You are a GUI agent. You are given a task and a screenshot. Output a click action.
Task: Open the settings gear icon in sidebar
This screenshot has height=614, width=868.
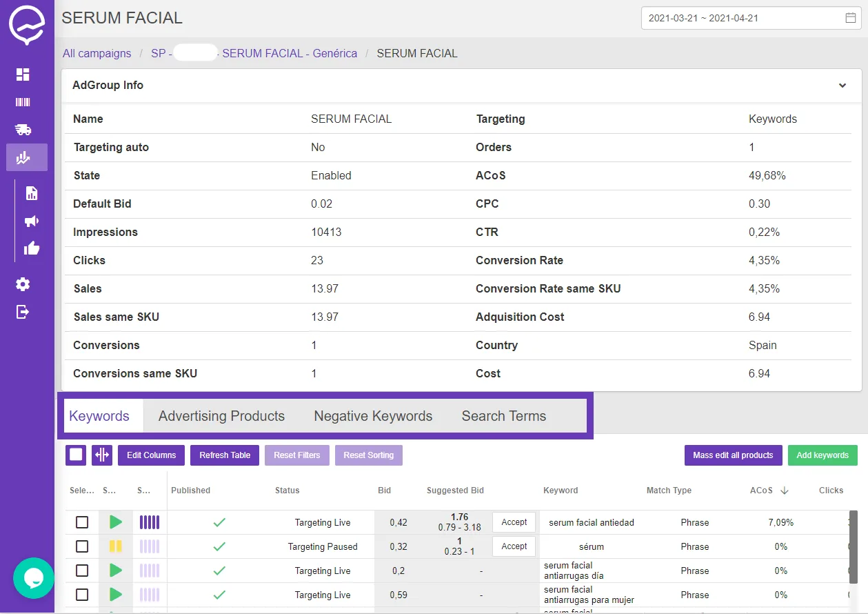(23, 284)
